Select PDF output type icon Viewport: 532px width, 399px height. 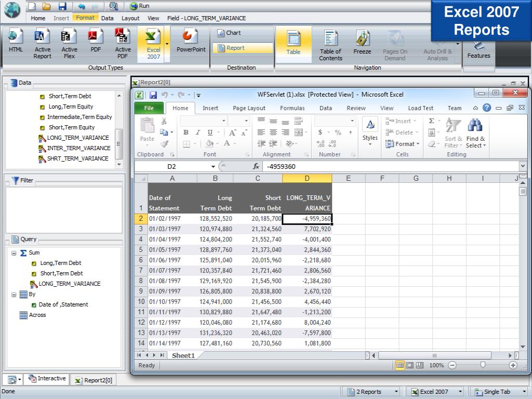pyautogui.click(x=96, y=41)
